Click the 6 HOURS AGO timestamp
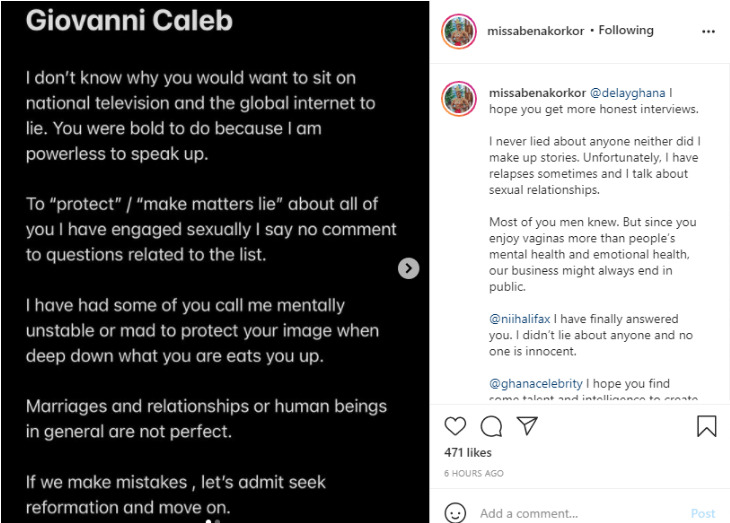This screenshot has width=730, height=523. pyautogui.click(x=473, y=473)
